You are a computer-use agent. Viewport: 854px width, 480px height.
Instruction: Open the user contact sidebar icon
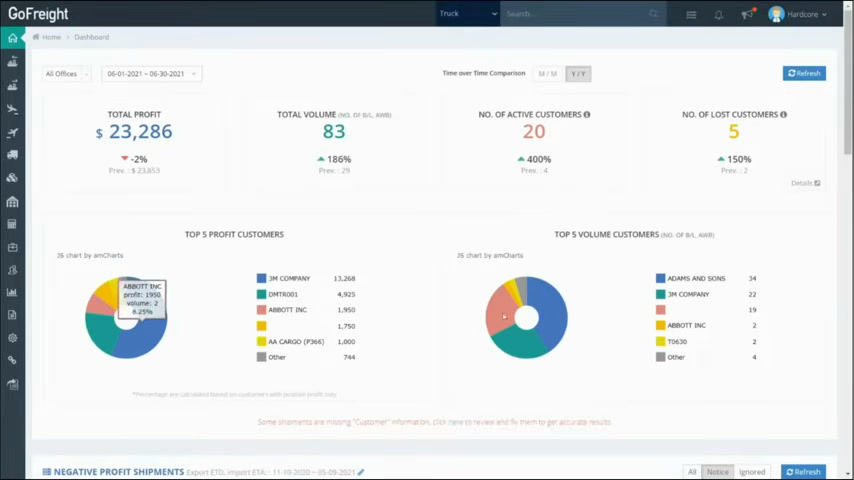coord(12,270)
